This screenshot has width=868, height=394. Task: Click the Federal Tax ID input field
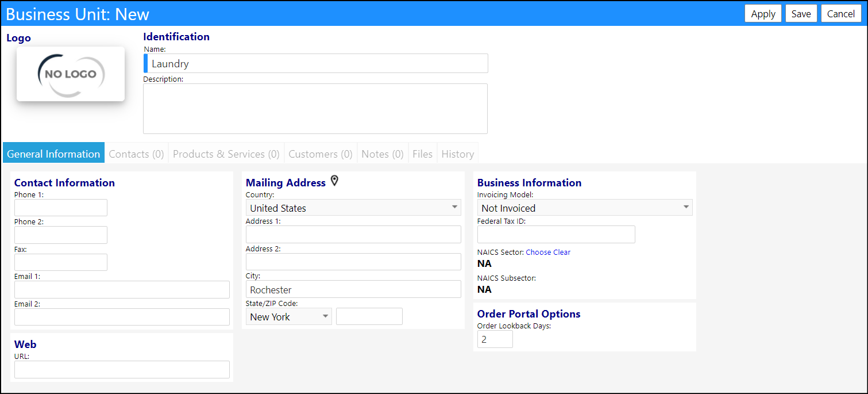coord(556,234)
